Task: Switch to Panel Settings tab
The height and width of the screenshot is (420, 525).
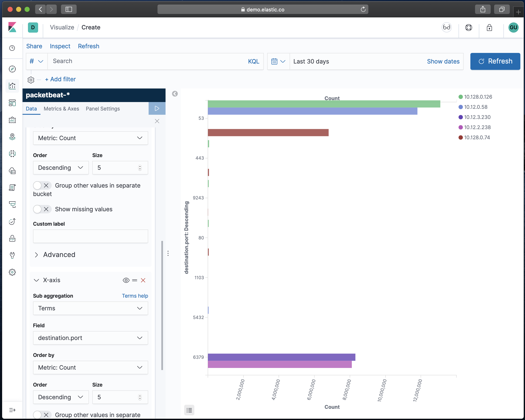Action: click(103, 109)
